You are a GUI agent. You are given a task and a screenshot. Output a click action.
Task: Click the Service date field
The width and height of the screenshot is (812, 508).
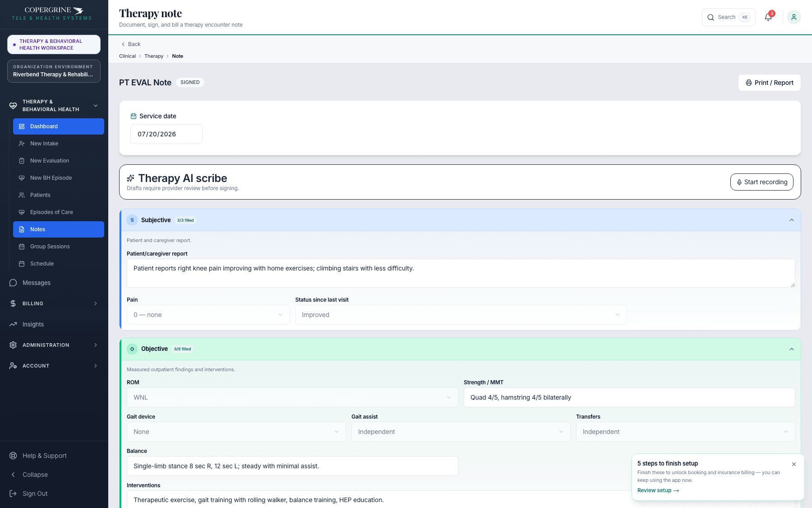pyautogui.click(x=166, y=134)
